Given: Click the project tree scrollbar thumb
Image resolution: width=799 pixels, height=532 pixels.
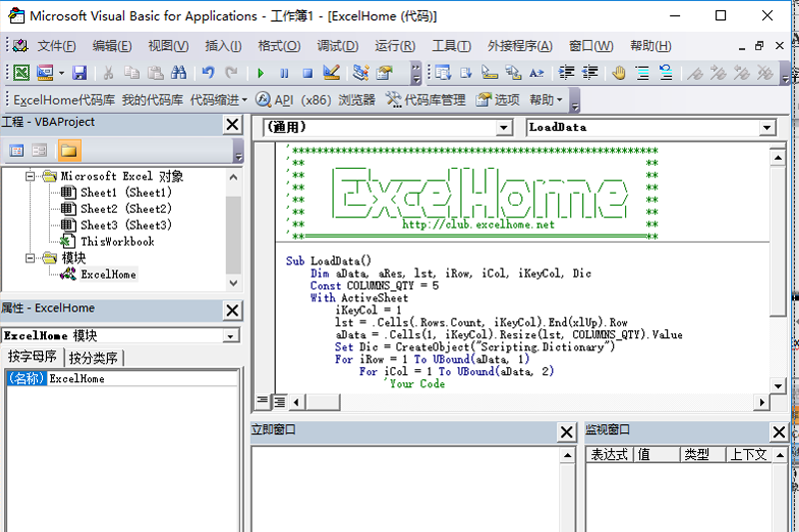Looking at the screenshot, I should click(234, 236).
